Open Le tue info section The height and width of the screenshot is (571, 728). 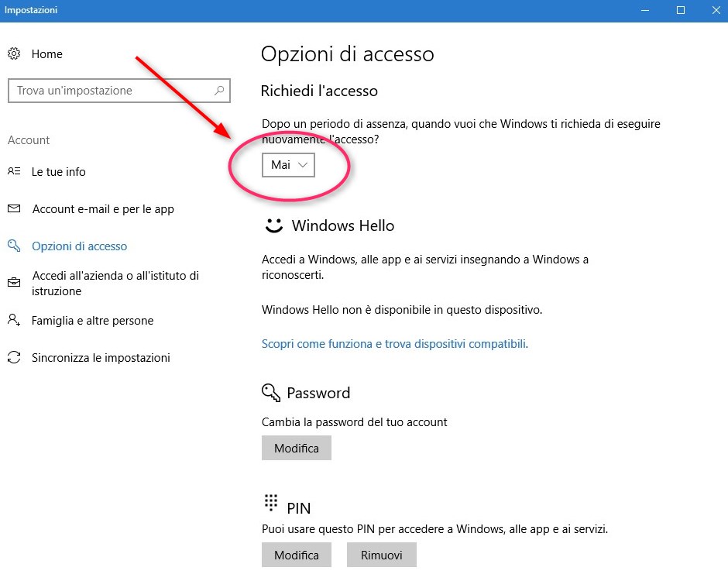pyautogui.click(x=59, y=172)
